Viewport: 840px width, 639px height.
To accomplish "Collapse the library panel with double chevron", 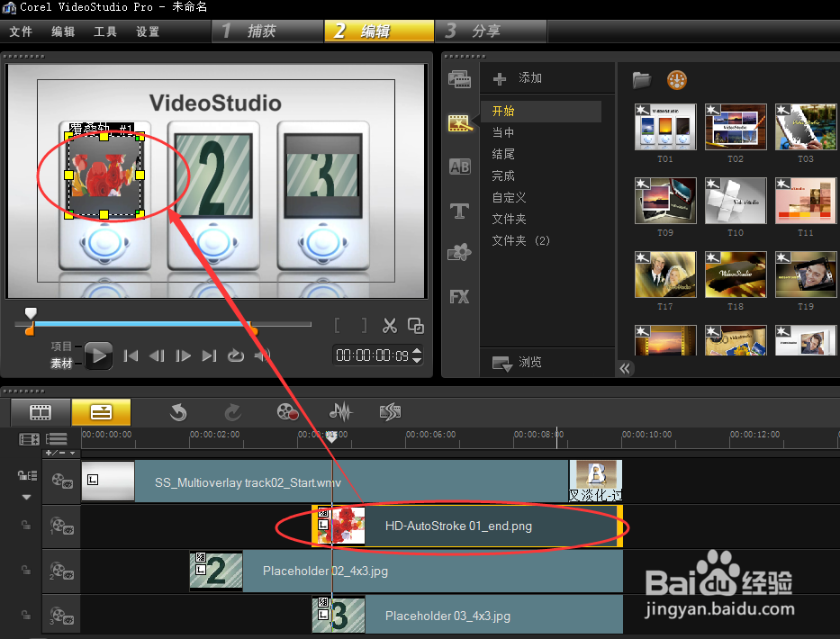I will click(x=625, y=368).
